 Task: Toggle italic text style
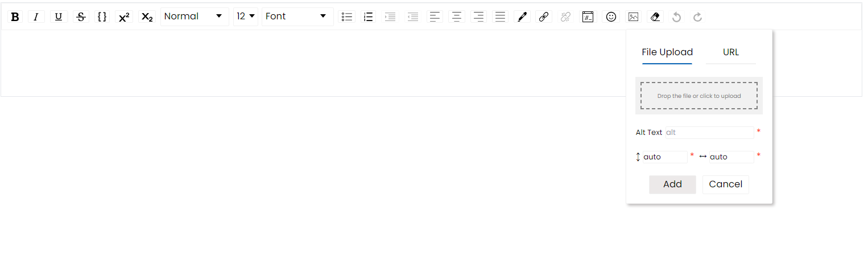(36, 17)
